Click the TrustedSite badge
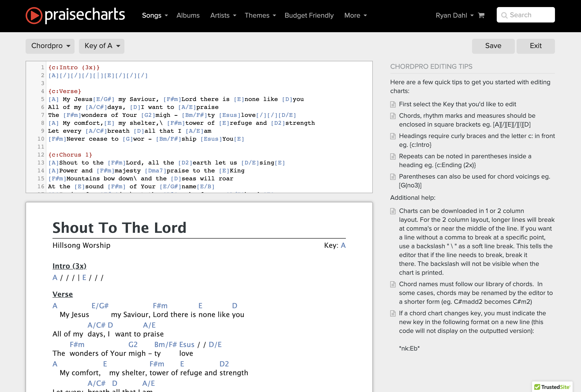 552,386
